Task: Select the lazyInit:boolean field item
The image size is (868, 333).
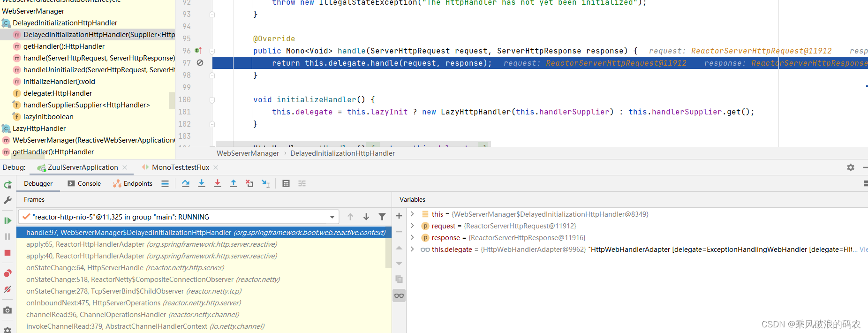Action: click(48, 116)
